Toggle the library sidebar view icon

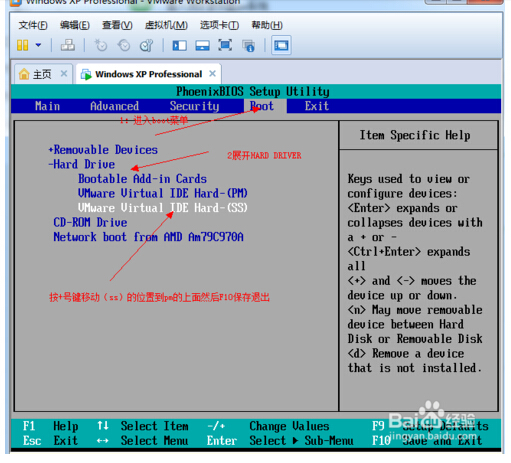click(x=179, y=45)
